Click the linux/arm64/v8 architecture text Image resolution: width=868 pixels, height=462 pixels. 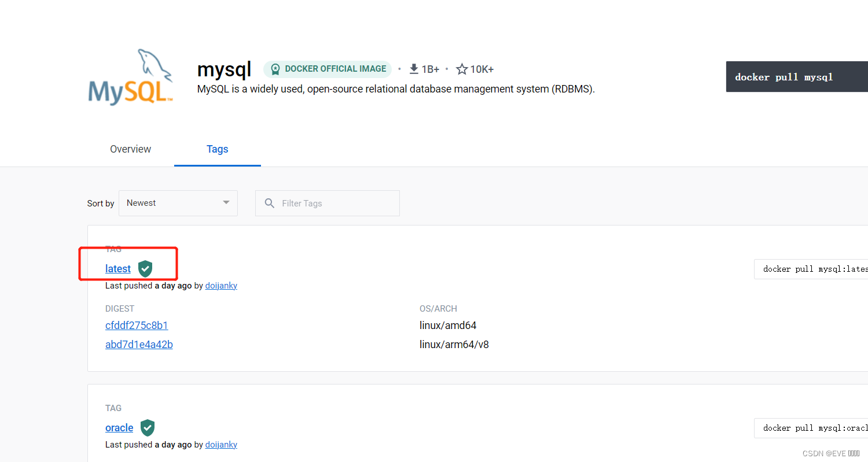tap(454, 345)
